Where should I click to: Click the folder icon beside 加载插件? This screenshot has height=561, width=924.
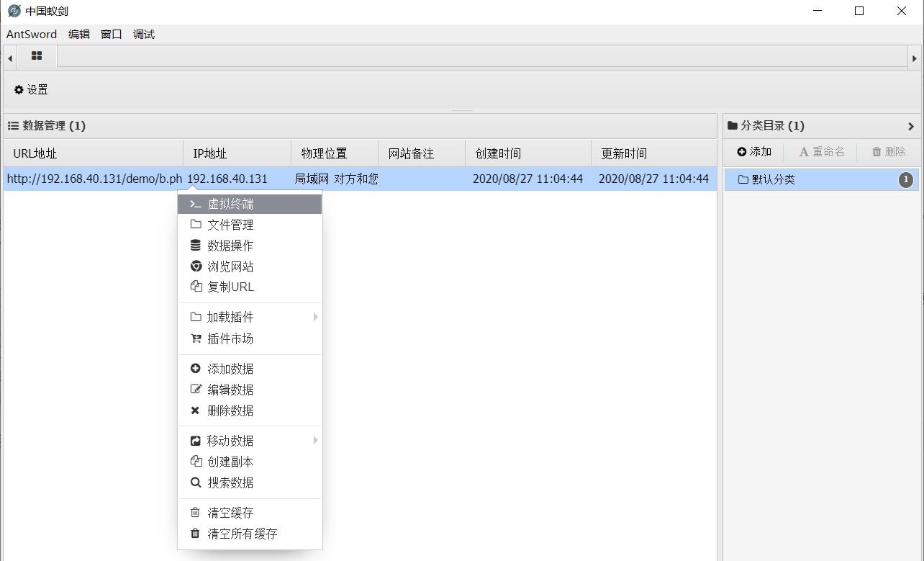196,318
